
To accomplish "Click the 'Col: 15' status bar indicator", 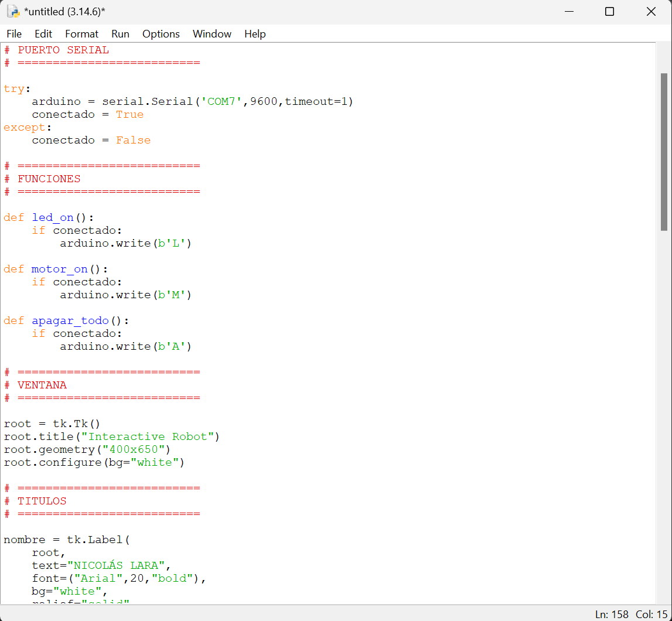I will click(651, 614).
